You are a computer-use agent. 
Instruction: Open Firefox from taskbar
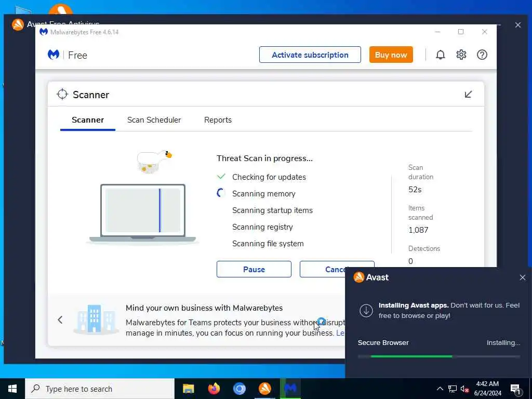click(214, 389)
